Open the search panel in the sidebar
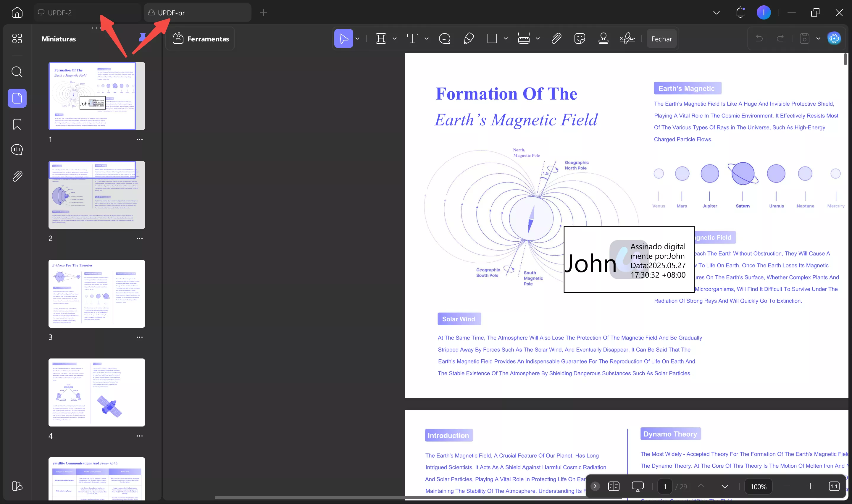Image resolution: width=852 pixels, height=504 pixels. click(x=17, y=72)
